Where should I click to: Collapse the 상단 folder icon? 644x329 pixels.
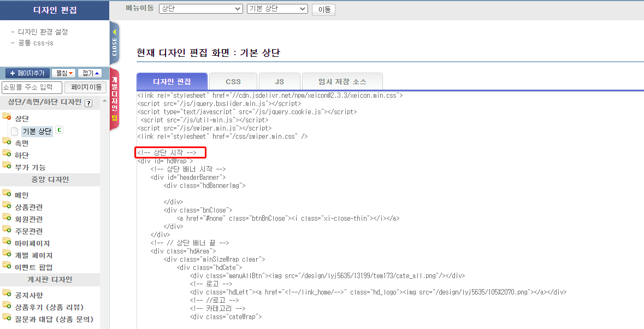(x=7, y=116)
